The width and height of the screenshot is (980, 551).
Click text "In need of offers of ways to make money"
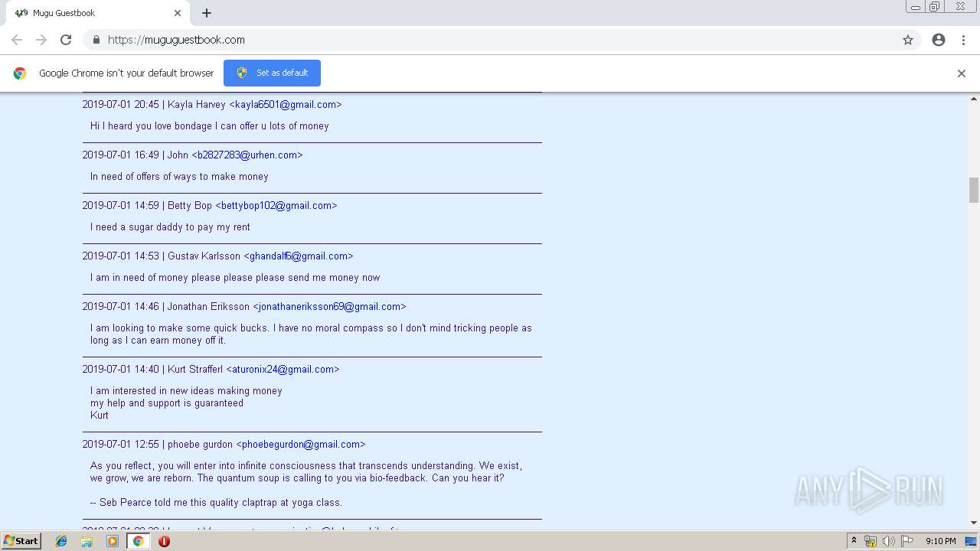click(x=179, y=176)
